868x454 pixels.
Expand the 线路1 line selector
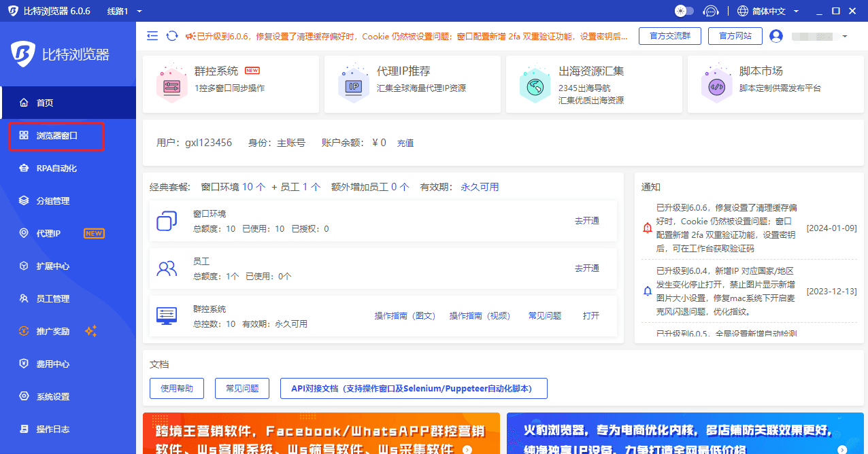[x=124, y=11]
